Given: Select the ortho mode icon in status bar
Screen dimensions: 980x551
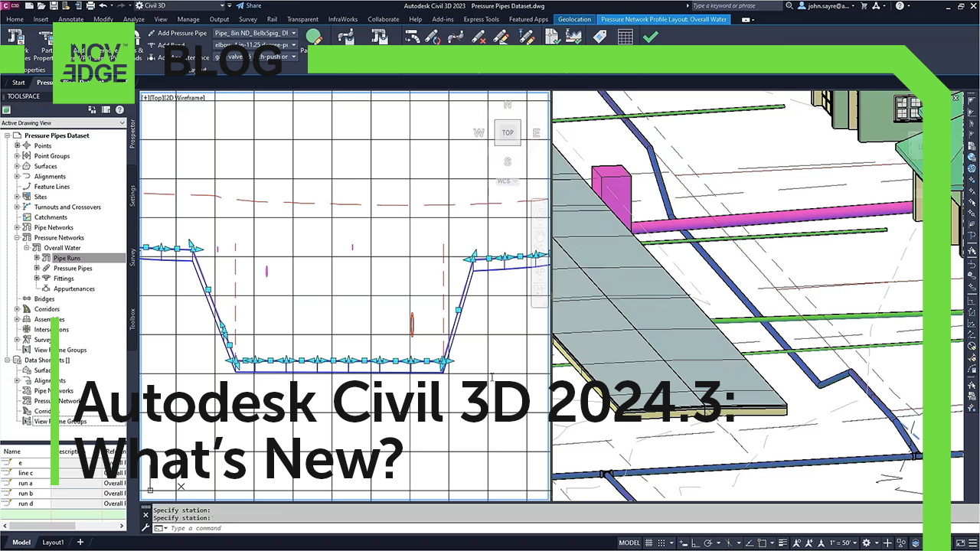Looking at the screenshot, I should click(x=694, y=543).
